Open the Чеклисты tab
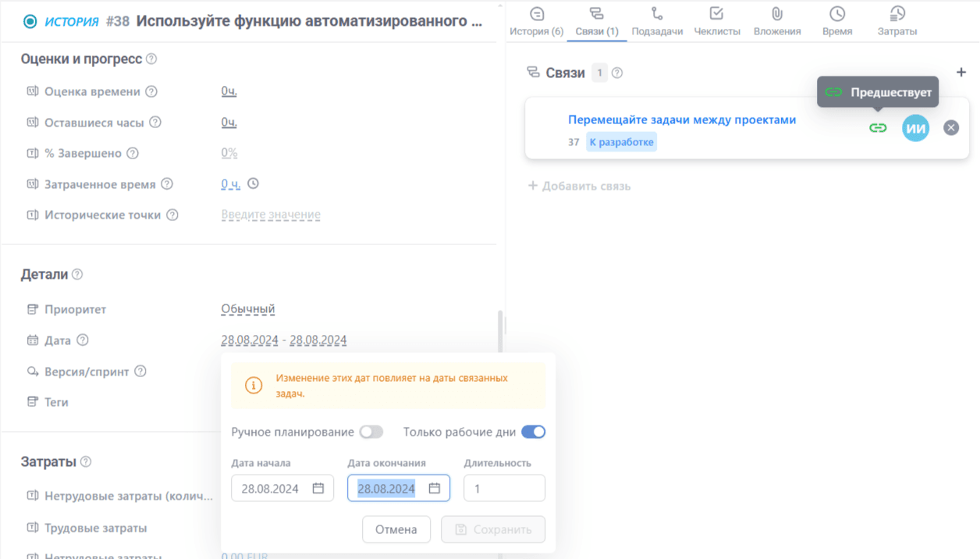 coord(716,22)
